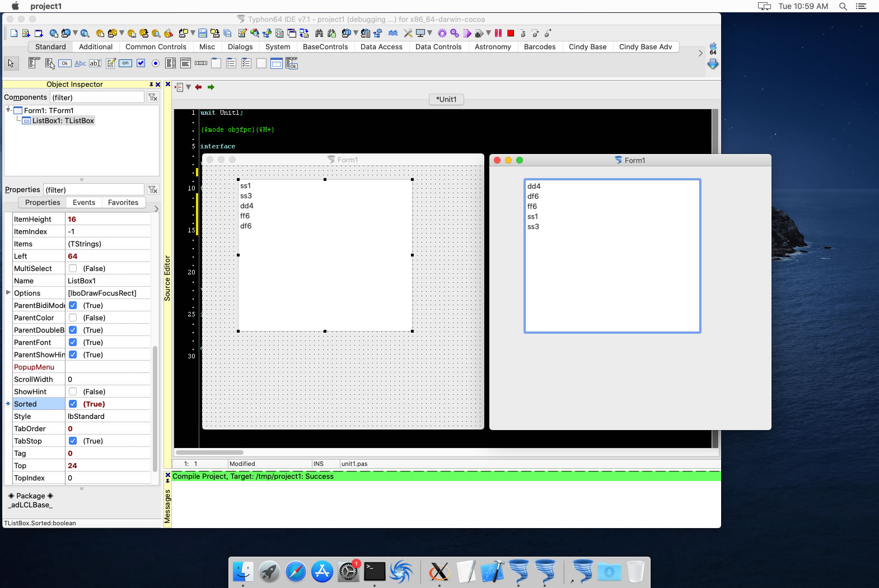Toggle the MultiSelect property checkbox
The width and height of the screenshot is (879, 588).
(73, 268)
